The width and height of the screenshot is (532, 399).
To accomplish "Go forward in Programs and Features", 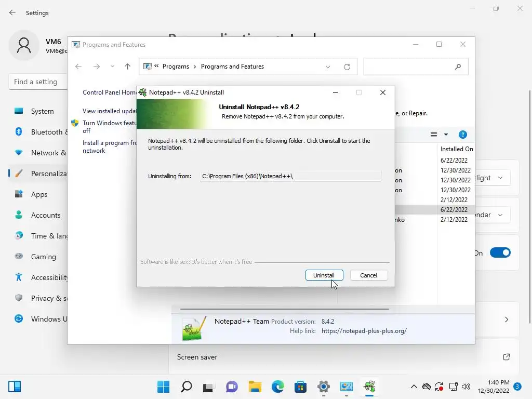I will pos(96,66).
